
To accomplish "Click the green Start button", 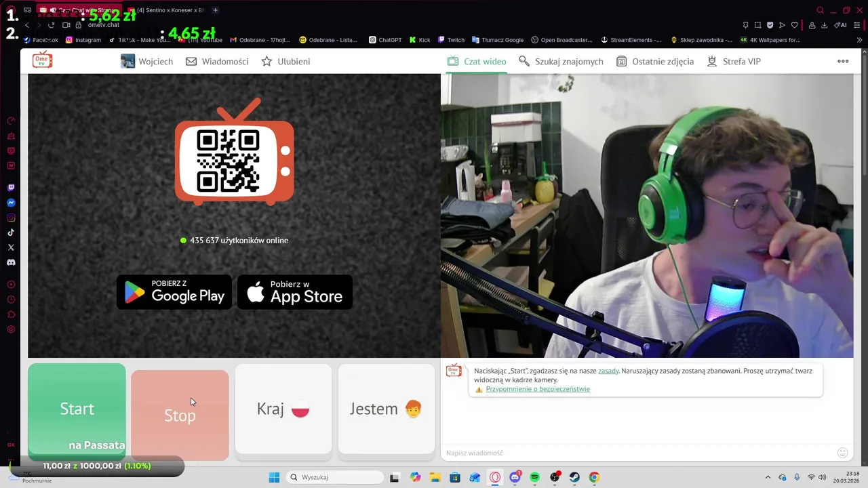I will (x=77, y=409).
